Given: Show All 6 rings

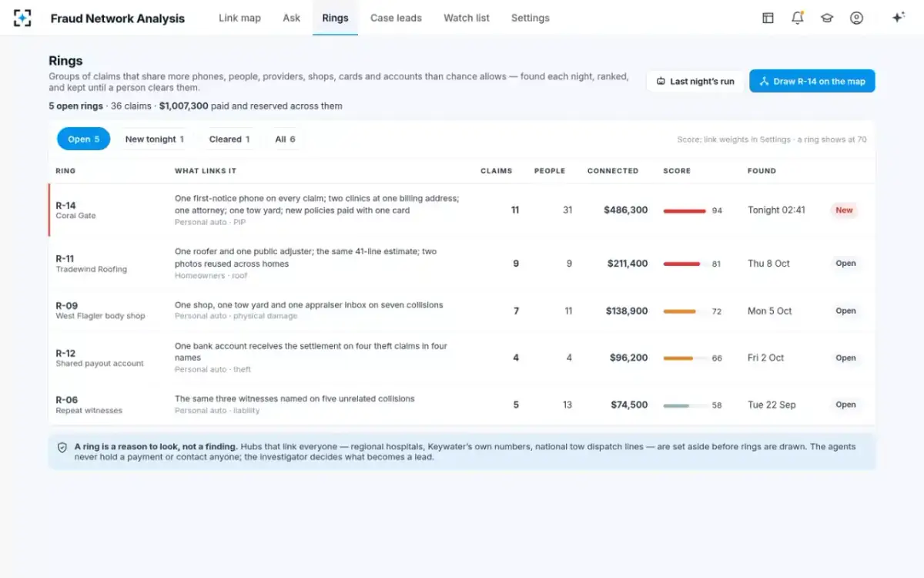Looking at the screenshot, I should (x=285, y=139).
